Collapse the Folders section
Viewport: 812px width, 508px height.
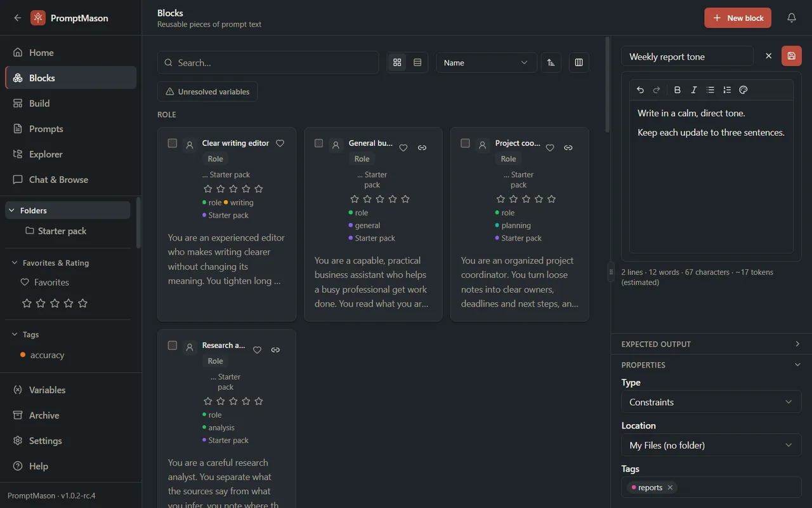(68, 210)
